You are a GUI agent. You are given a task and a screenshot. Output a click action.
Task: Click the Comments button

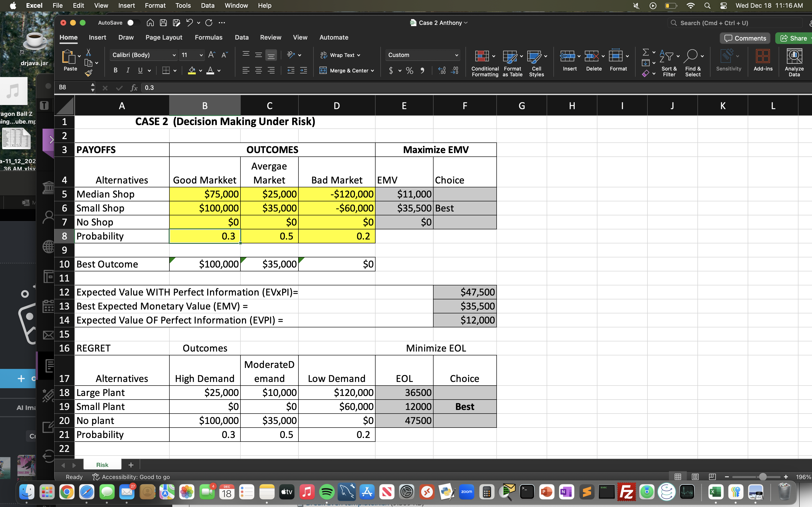click(744, 38)
